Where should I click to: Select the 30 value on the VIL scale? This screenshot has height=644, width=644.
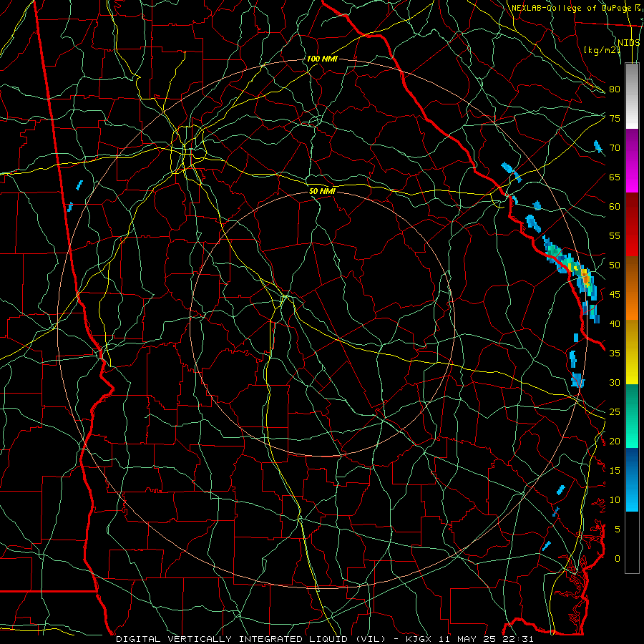615,382
